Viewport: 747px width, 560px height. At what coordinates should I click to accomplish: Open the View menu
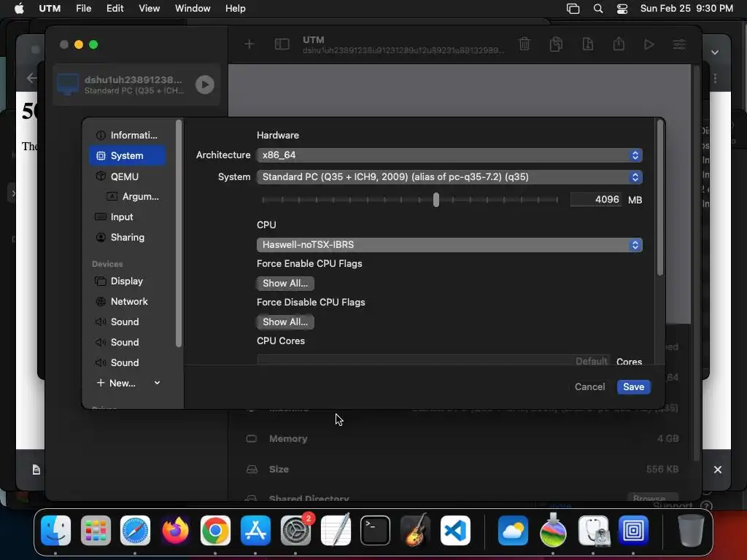tap(149, 8)
